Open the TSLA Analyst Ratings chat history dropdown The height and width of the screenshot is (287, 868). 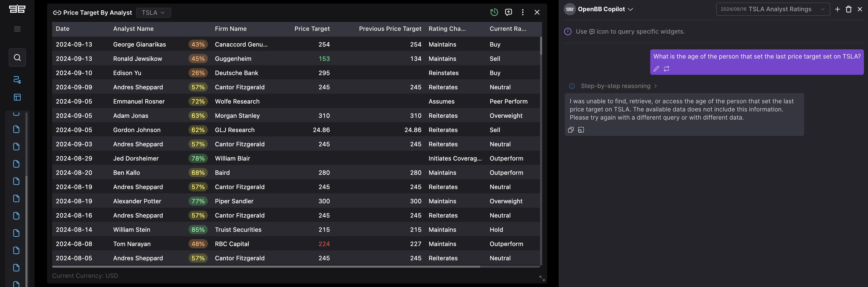tap(773, 9)
